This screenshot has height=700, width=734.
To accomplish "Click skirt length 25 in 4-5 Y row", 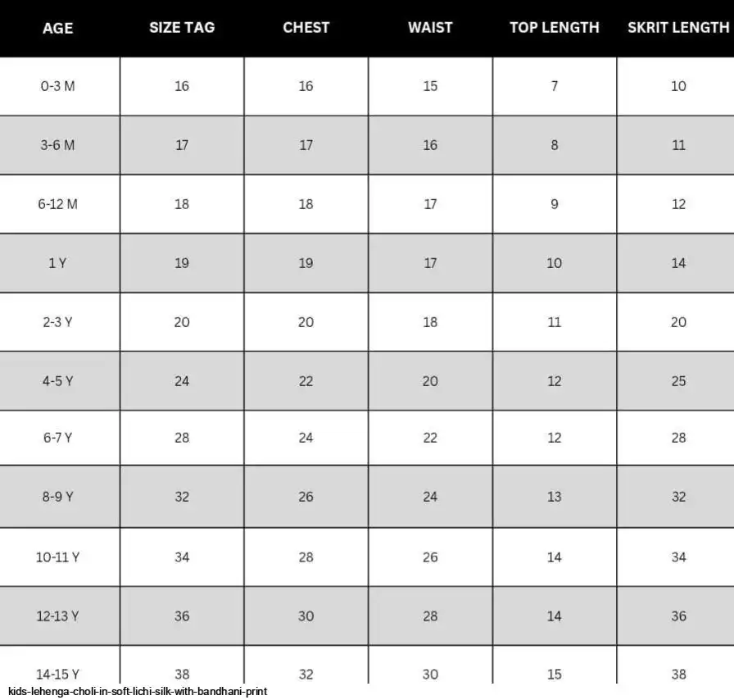I will pos(678,381).
